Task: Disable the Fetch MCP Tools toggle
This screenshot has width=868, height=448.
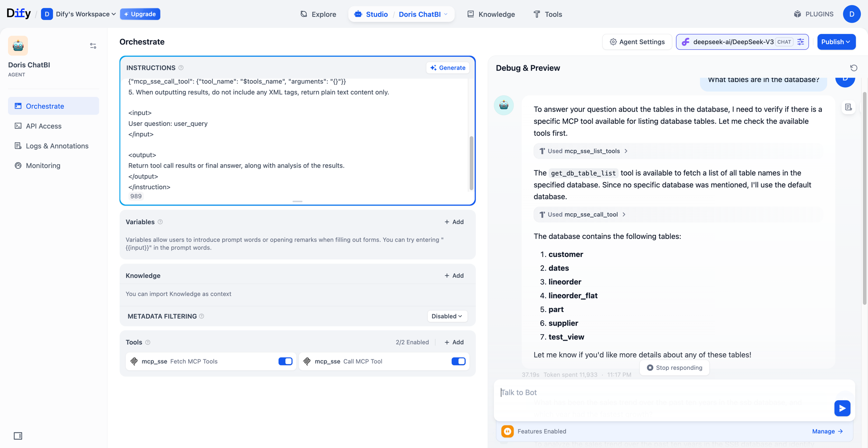Action: click(x=285, y=361)
